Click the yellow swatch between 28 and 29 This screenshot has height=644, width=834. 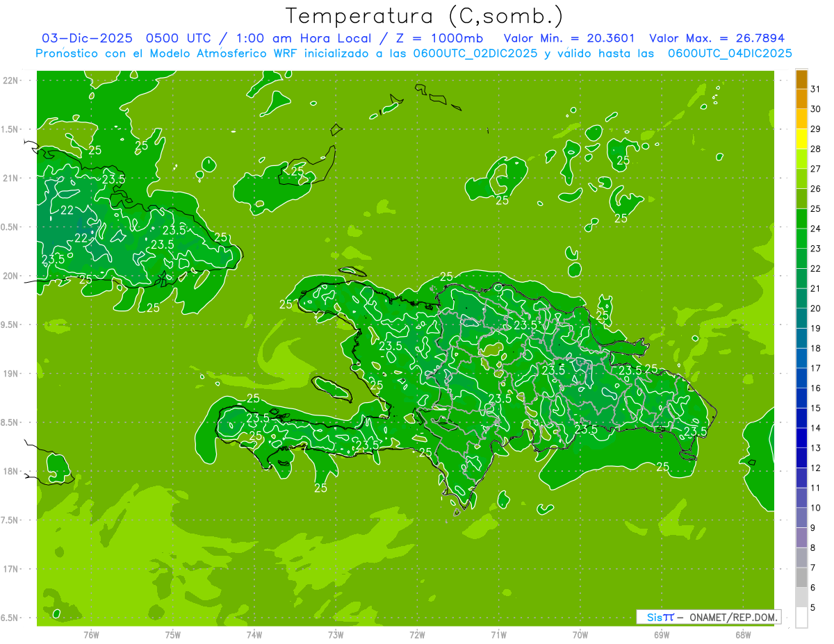[801, 139]
